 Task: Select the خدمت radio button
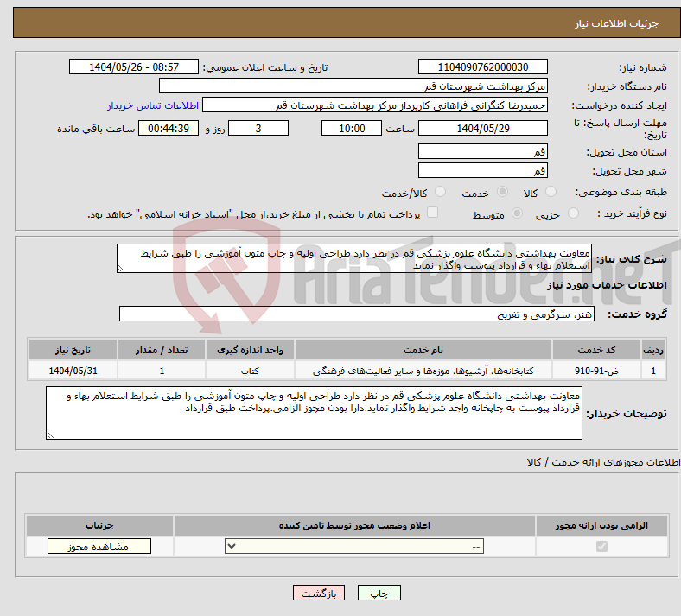(502, 192)
